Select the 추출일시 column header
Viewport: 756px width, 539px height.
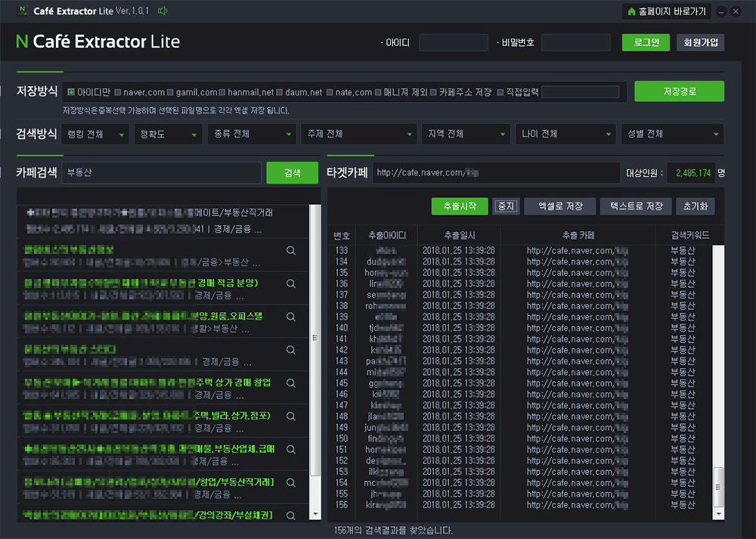[460, 236]
